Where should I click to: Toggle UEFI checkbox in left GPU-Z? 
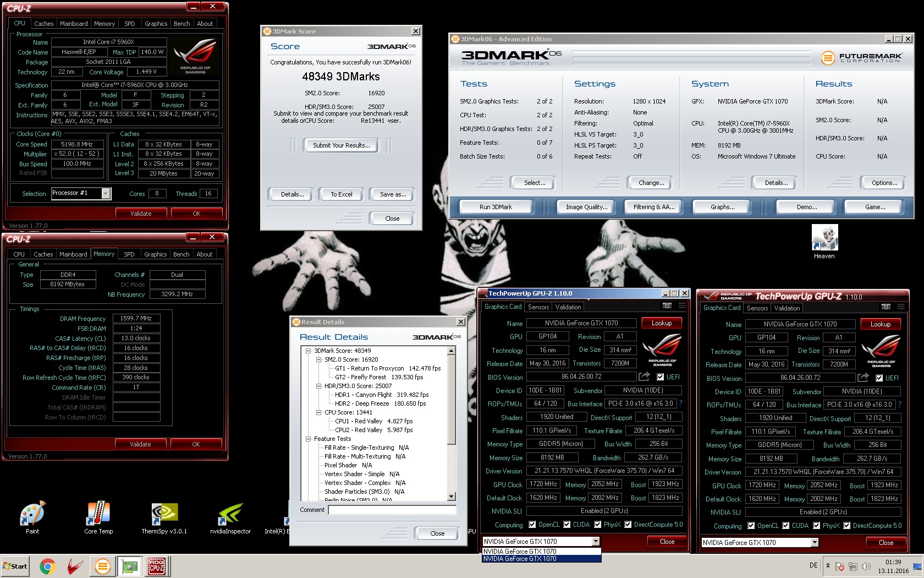point(660,377)
